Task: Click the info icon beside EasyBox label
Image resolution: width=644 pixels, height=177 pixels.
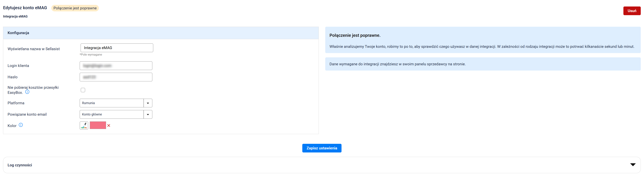Action: [x=27, y=92]
